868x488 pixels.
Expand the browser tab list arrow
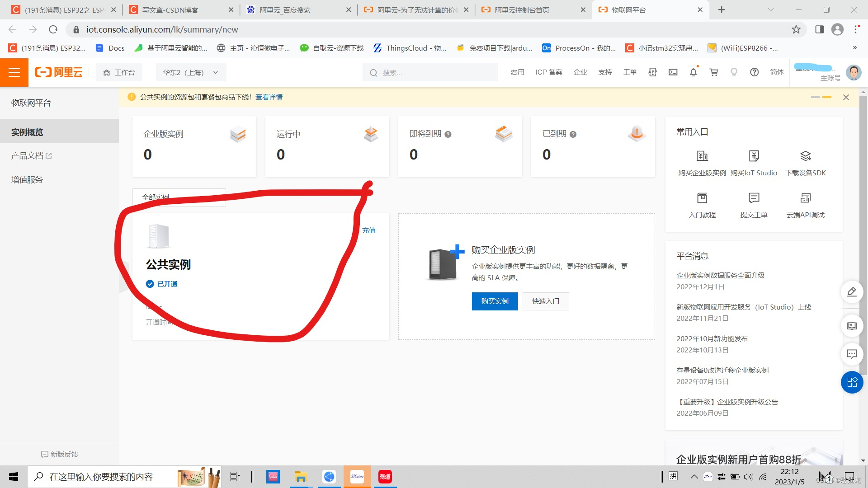pos(770,9)
